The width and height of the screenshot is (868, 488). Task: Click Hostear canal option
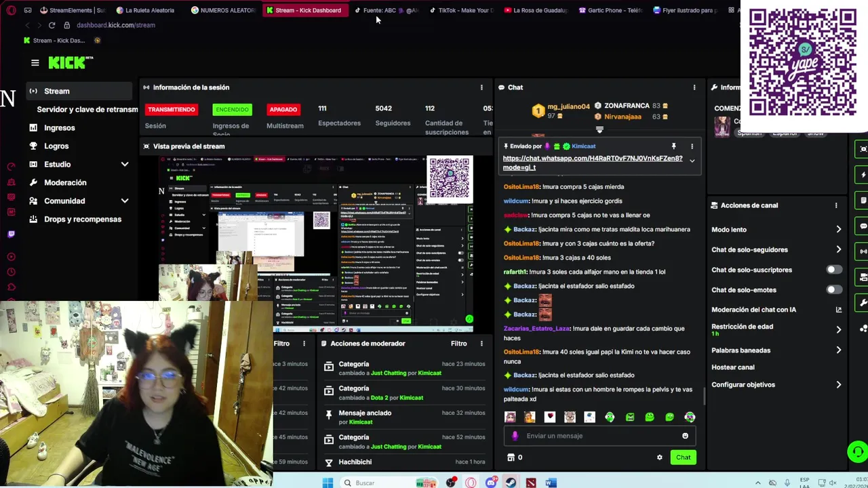point(732,367)
